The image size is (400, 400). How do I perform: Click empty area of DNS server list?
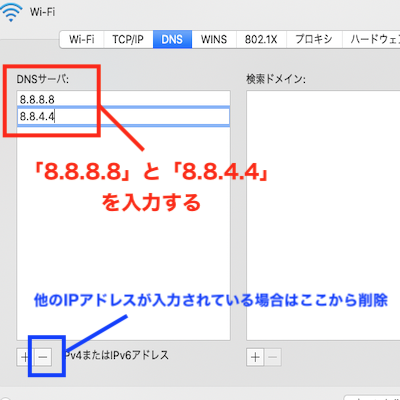click(123, 233)
